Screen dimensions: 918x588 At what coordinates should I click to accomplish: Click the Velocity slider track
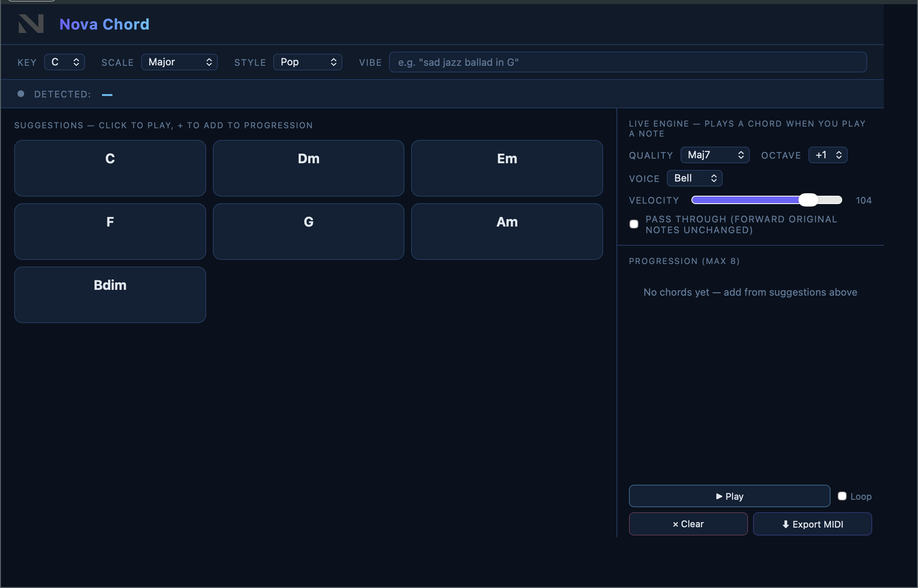pyautogui.click(x=767, y=200)
